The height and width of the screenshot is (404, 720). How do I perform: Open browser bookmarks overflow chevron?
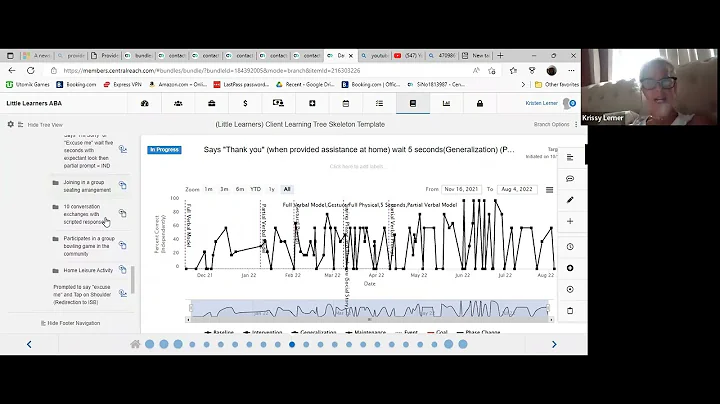523,84
